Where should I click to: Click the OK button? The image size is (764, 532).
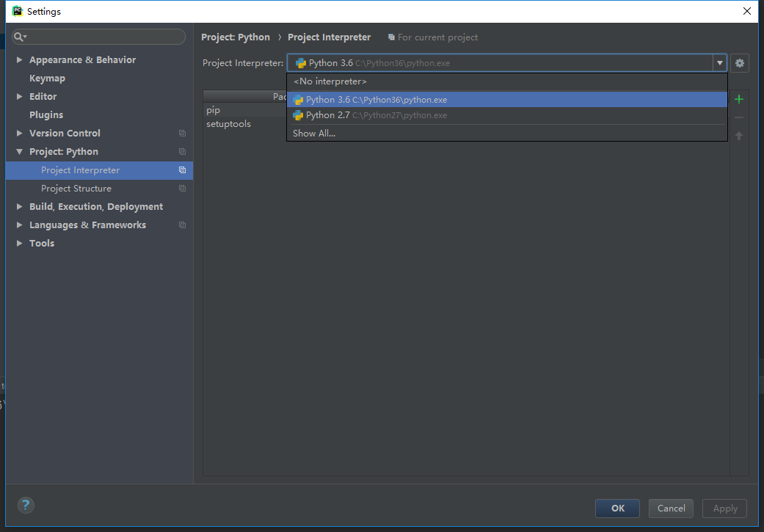617,508
